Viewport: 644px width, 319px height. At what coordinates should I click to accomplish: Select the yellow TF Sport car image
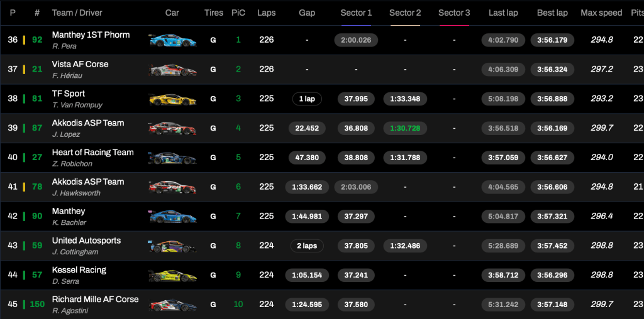coord(172,99)
